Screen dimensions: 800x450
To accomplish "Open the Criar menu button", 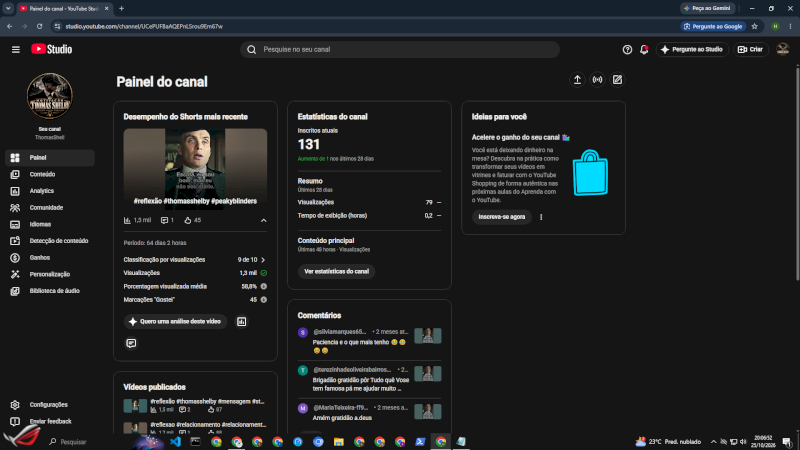I will pyautogui.click(x=751, y=49).
